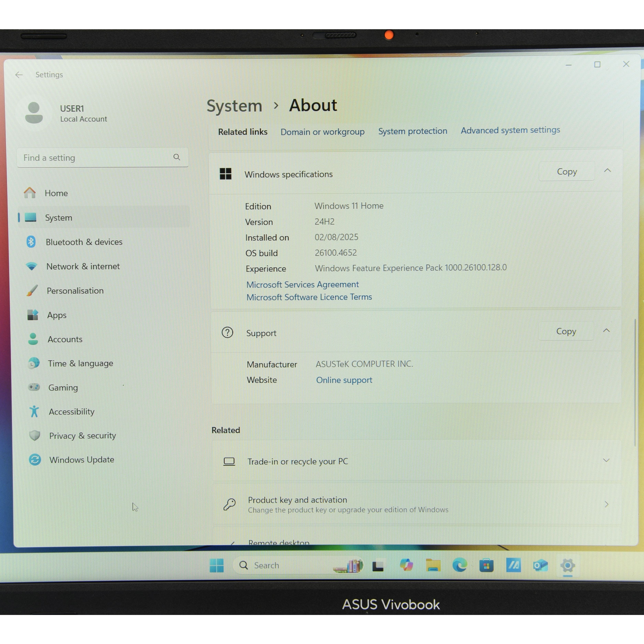Click the Windows logo in specifications header

pyautogui.click(x=226, y=174)
